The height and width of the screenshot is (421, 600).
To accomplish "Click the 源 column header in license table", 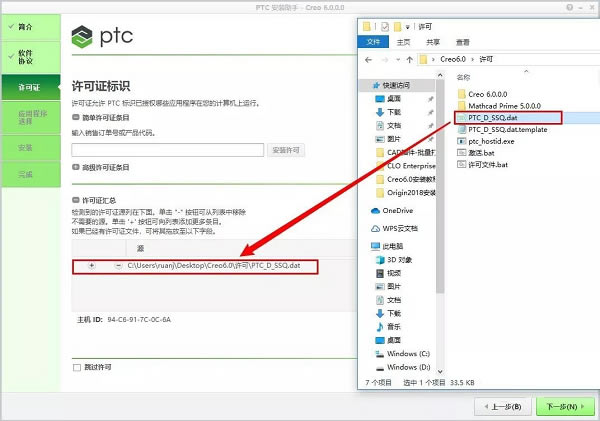I will (x=140, y=249).
